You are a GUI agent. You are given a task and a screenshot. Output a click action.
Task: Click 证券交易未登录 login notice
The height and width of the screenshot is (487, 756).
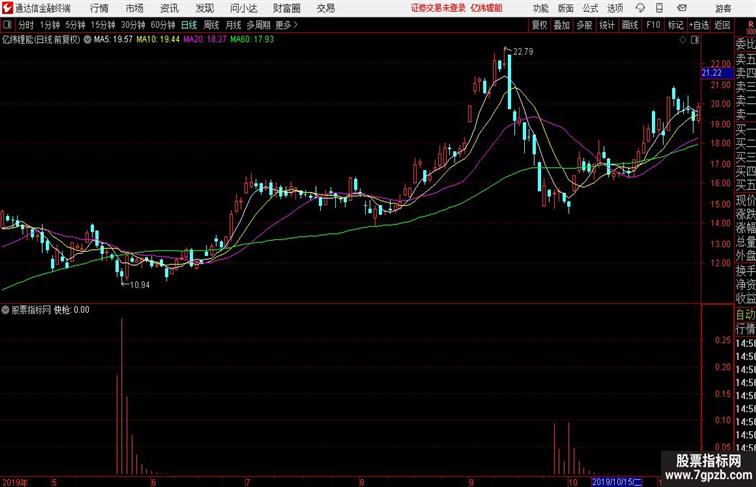click(438, 8)
